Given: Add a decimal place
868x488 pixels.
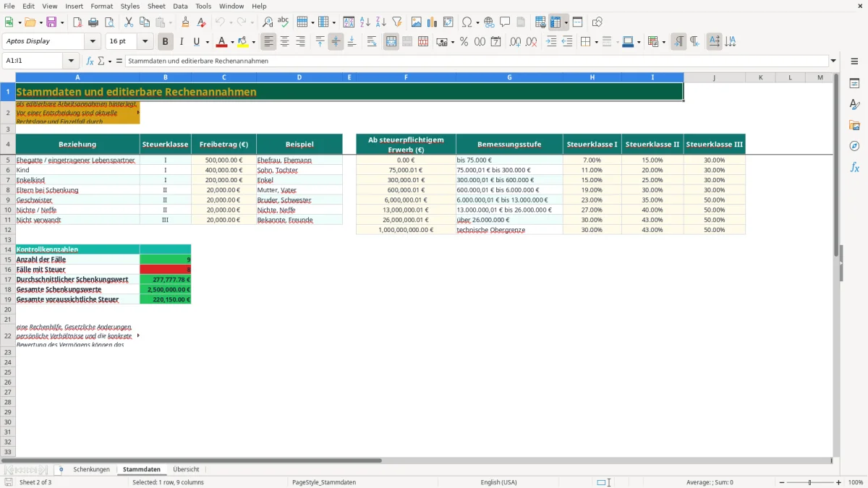Looking at the screenshot, I should [515, 41].
